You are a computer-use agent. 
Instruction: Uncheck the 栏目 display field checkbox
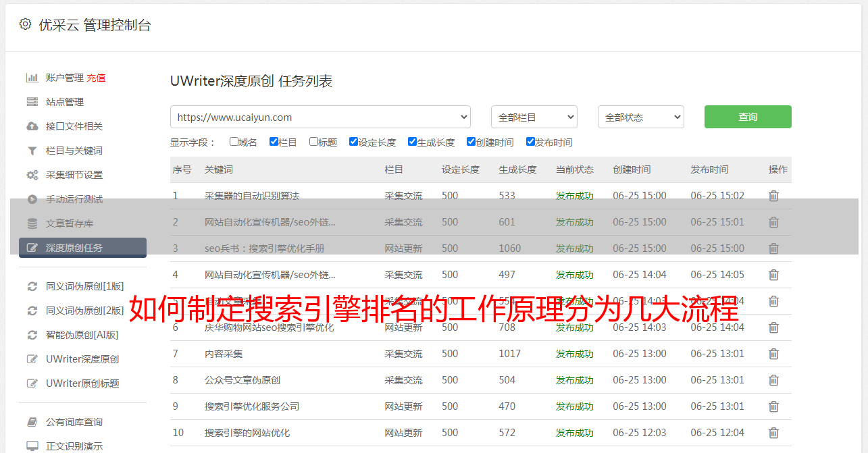tap(274, 142)
